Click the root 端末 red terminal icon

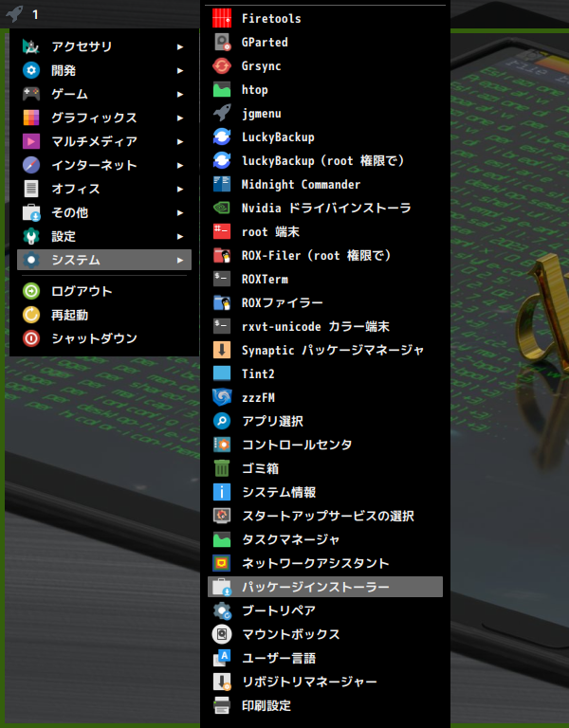pyautogui.click(x=222, y=231)
